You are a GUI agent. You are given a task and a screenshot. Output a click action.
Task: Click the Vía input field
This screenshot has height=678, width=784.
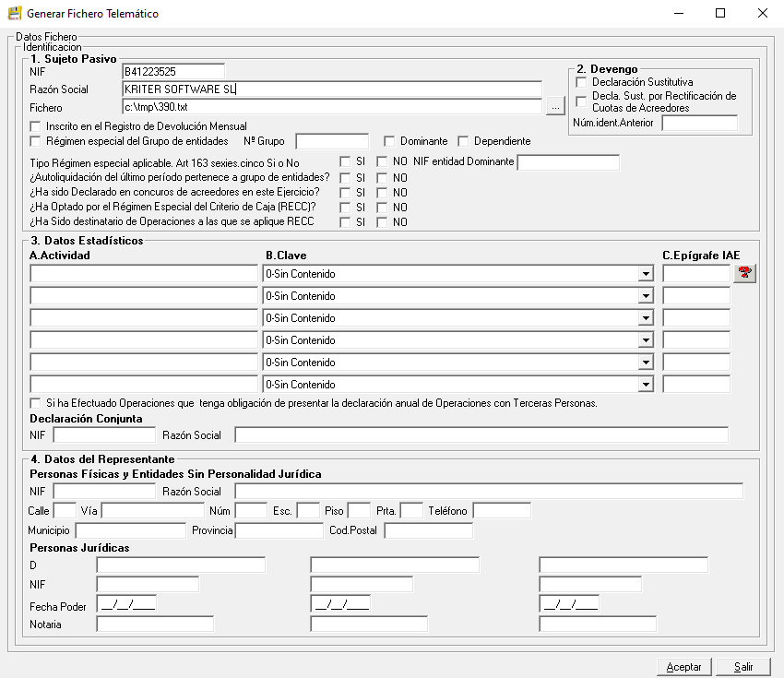tap(153, 510)
